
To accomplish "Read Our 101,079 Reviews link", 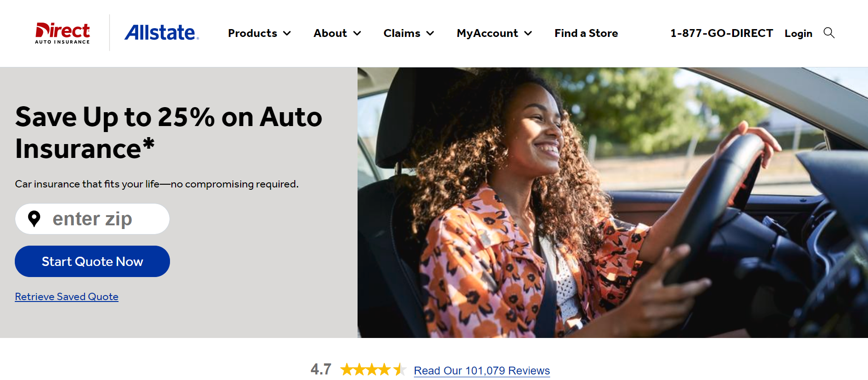I will [482, 370].
